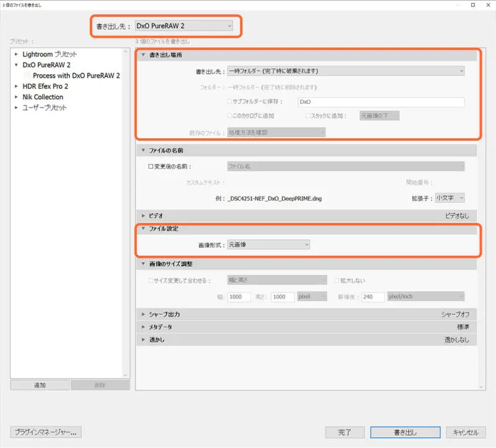Click the height 高さ field showing 1000
The width and height of the screenshot is (496, 448).
[x=283, y=297]
